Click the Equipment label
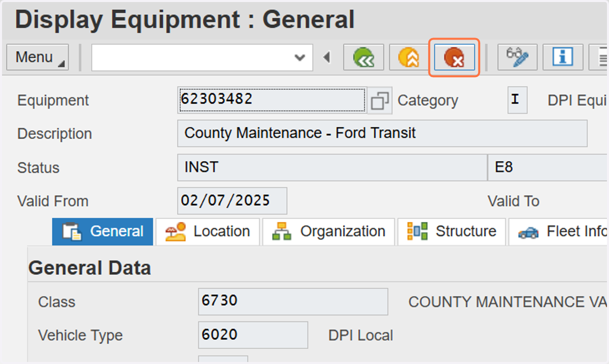 tap(53, 100)
